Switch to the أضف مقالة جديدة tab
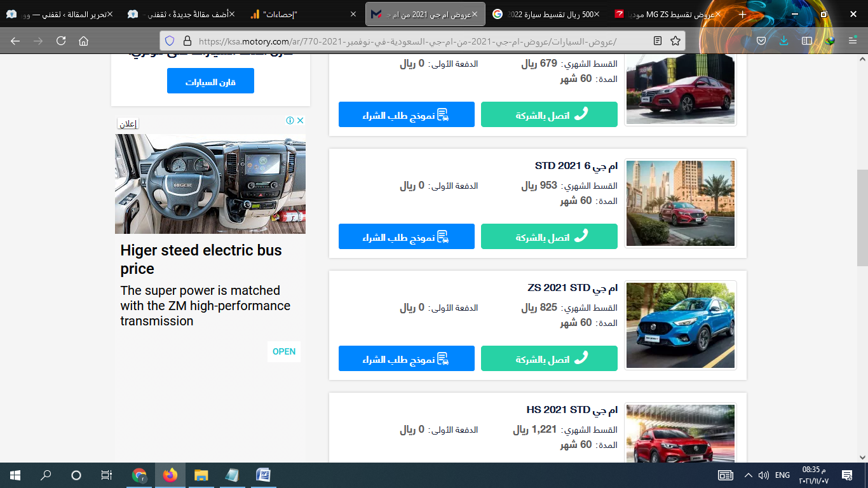 point(181,14)
